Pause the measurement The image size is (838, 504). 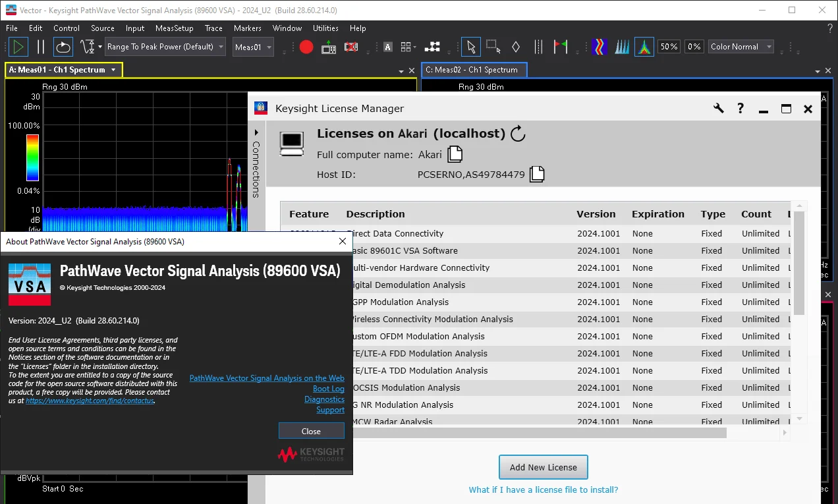pyautogui.click(x=41, y=47)
